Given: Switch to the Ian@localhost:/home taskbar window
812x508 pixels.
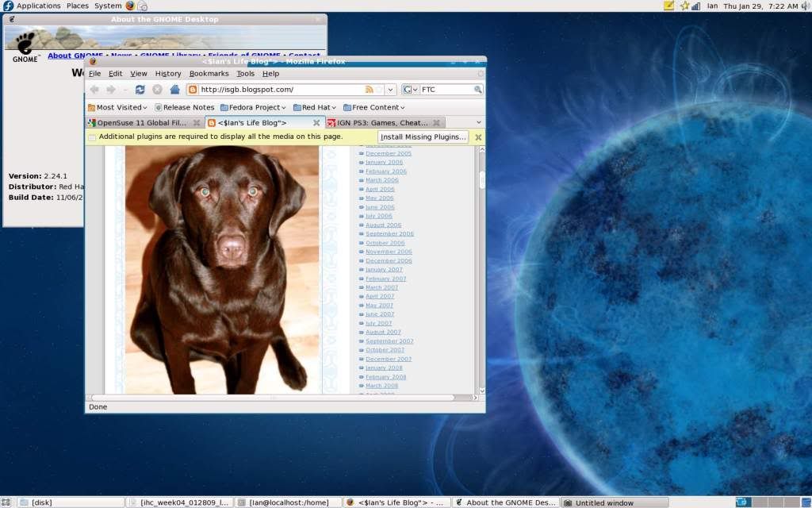Looking at the screenshot, I should 287,502.
